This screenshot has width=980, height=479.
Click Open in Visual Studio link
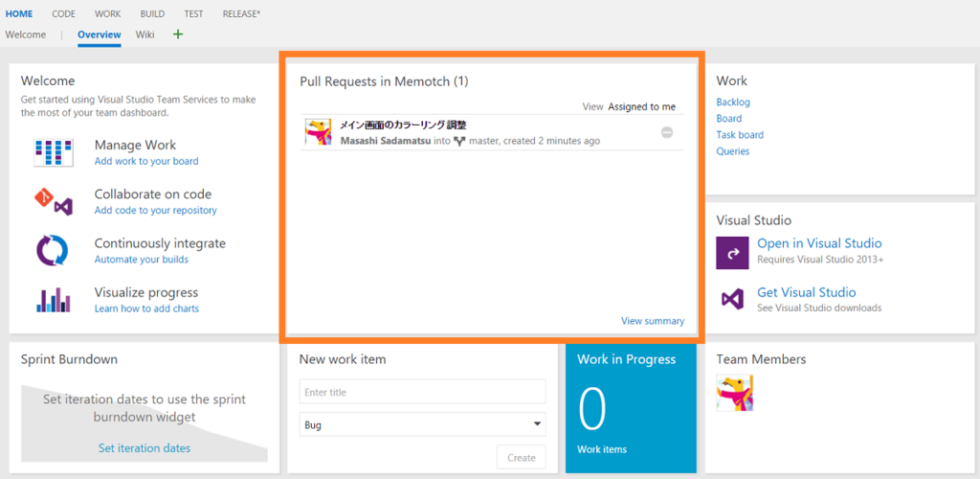819,244
